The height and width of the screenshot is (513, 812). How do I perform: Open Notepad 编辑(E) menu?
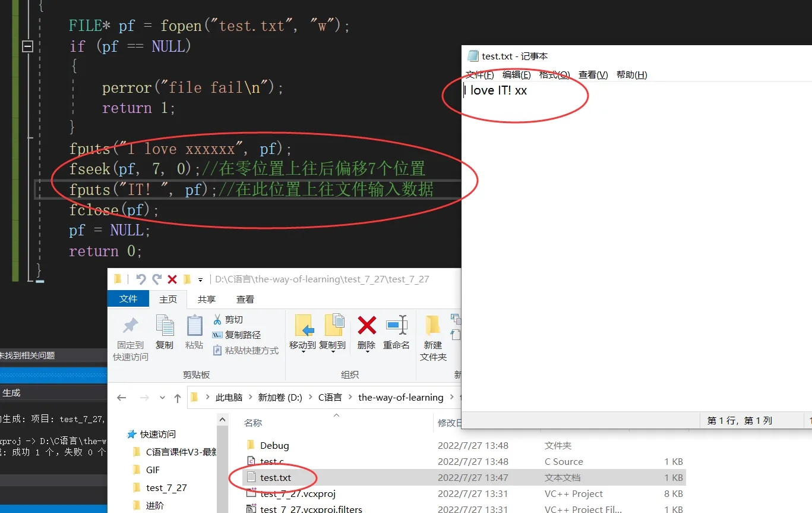(x=517, y=74)
